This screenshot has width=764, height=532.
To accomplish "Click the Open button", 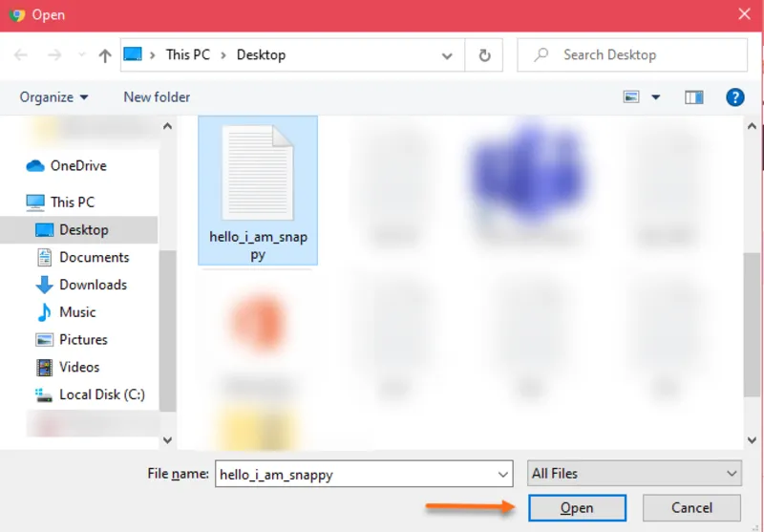I will pyautogui.click(x=577, y=508).
